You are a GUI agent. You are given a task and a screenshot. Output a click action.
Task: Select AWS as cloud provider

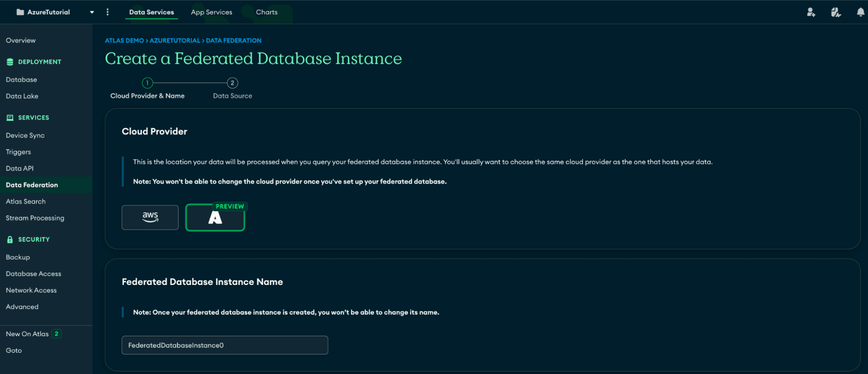pos(150,217)
